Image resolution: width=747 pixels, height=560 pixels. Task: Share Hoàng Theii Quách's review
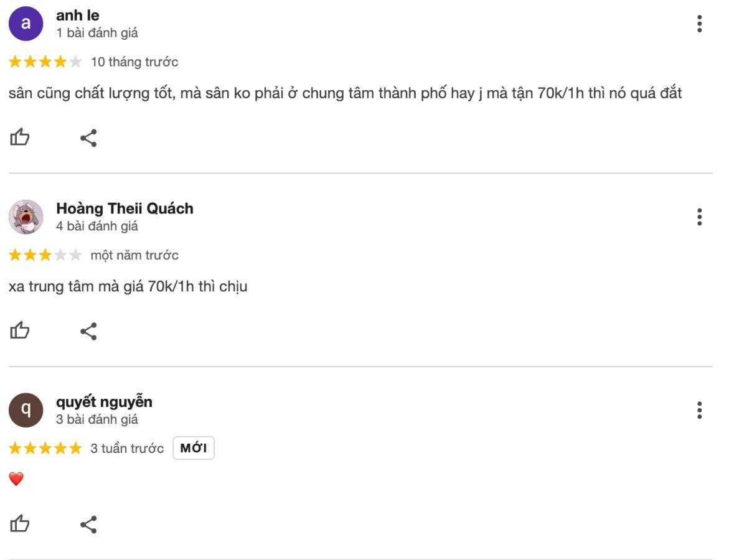[88, 331]
